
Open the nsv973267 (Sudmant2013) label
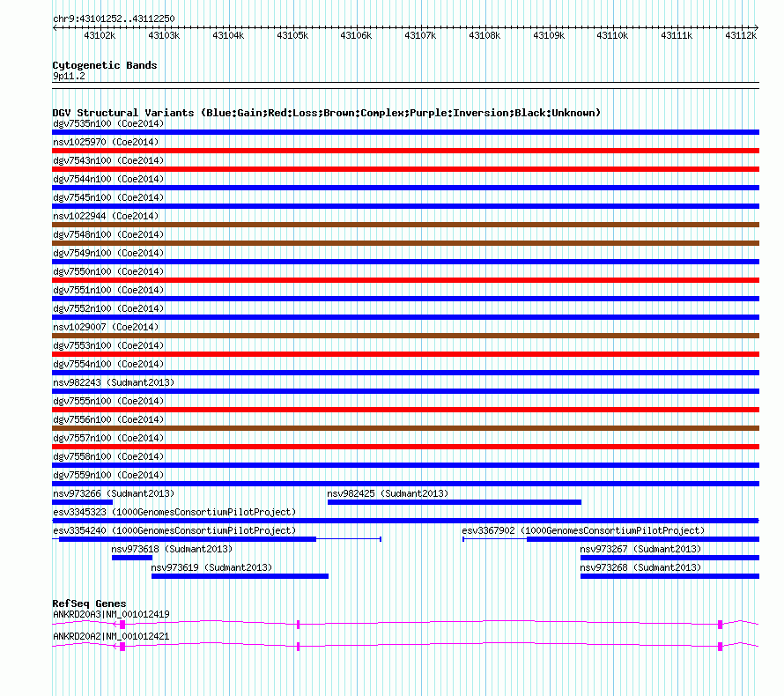[x=640, y=549]
